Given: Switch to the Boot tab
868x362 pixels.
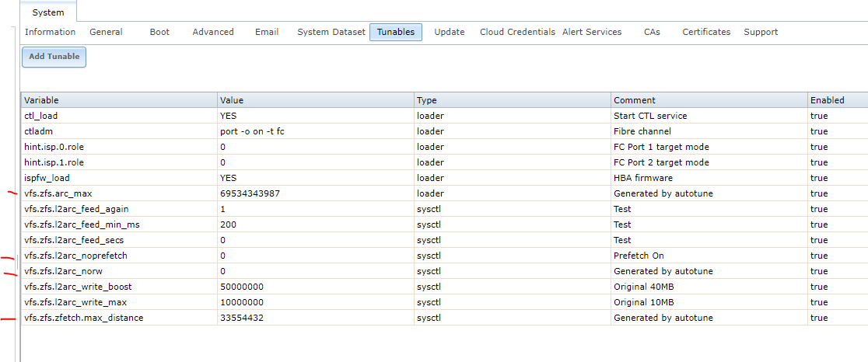Looking at the screenshot, I should 159,32.
